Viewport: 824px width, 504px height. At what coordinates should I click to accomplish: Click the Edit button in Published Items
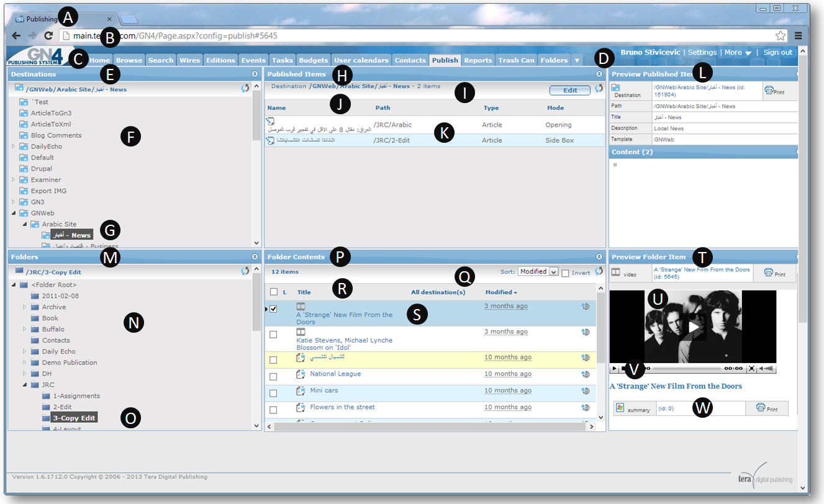pos(569,90)
